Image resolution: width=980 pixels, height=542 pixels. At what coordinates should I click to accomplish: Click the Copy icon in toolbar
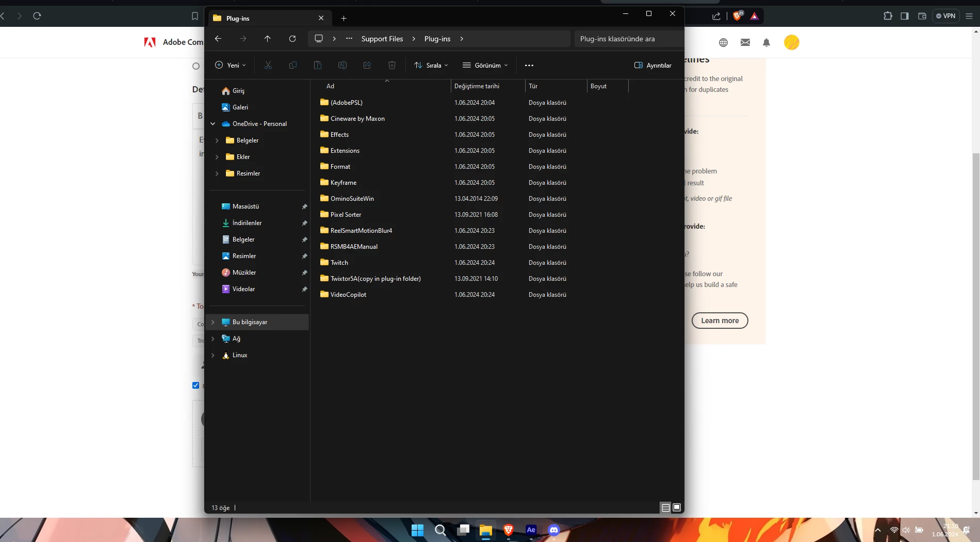tap(293, 65)
